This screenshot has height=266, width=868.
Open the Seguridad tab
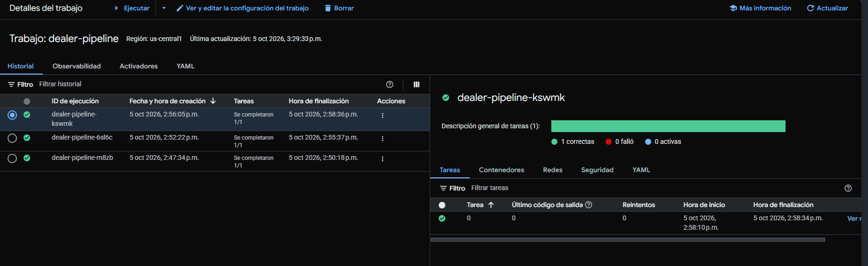click(597, 170)
